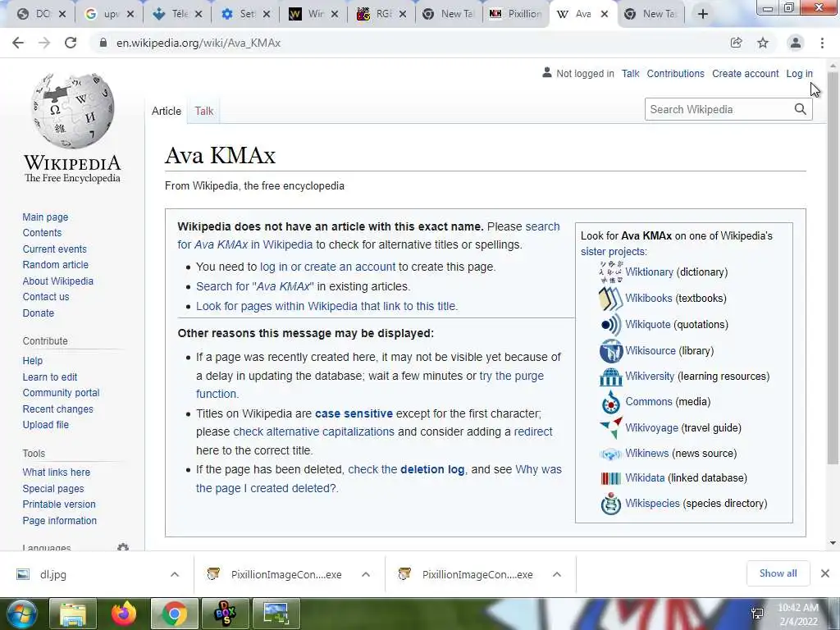Click the Wikiquote logo icon
This screenshot has width=840, height=630.
click(610, 325)
